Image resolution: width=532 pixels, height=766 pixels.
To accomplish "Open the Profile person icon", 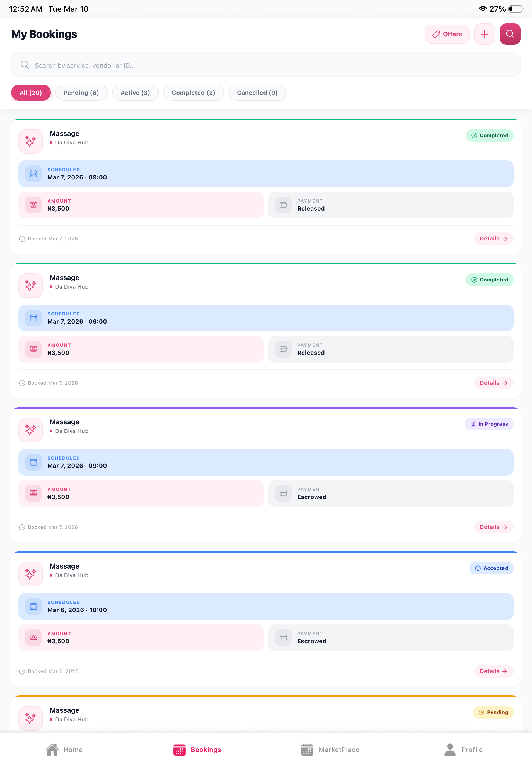I will click(450, 749).
